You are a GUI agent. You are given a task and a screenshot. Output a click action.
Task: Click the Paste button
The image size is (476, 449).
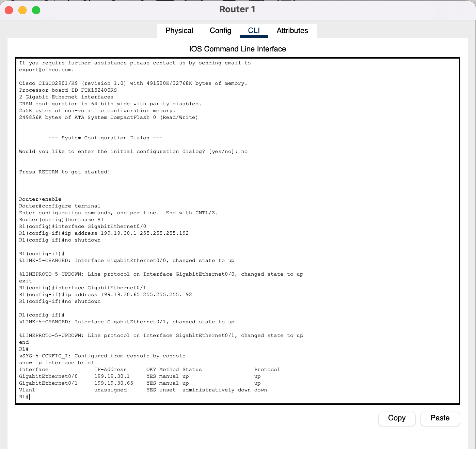440,418
